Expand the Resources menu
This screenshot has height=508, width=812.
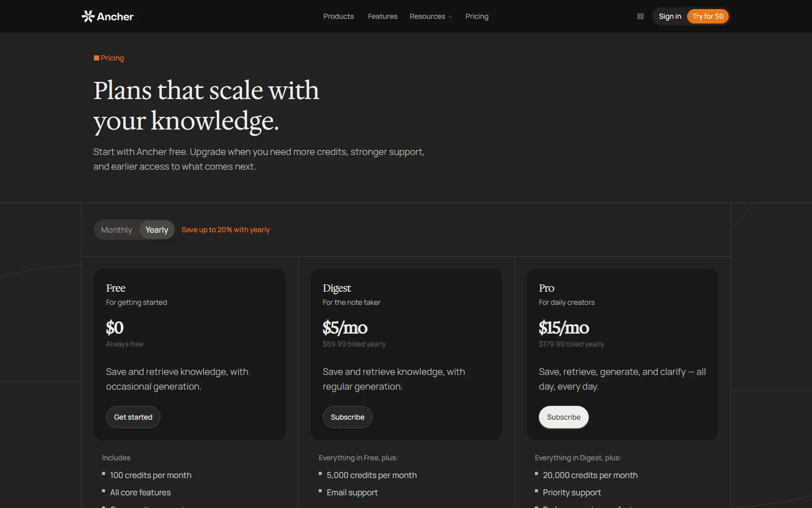pyautogui.click(x=431, y=16)
